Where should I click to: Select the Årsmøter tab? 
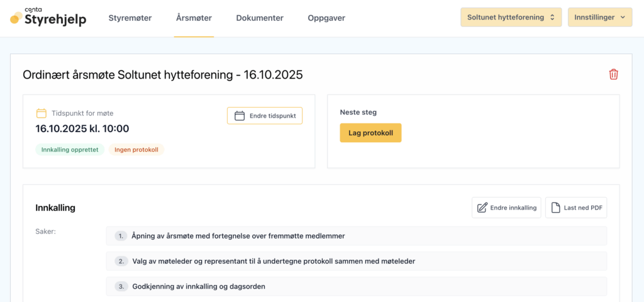point(194,18)
